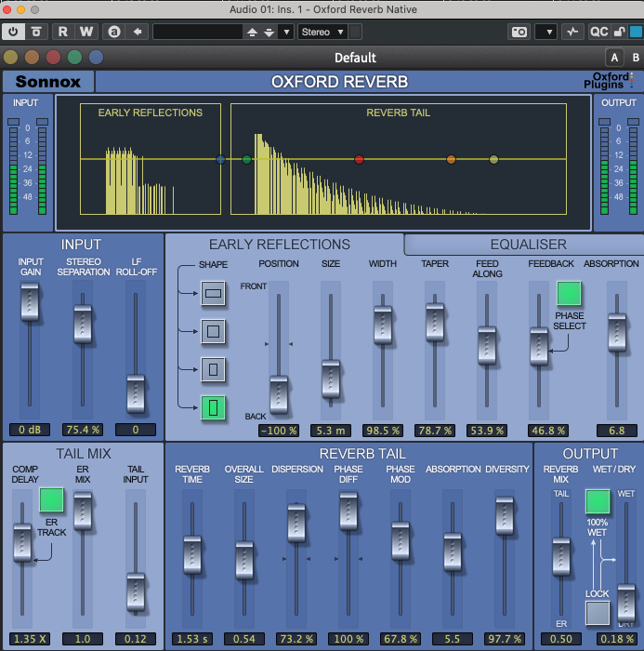Toggle the lock icon in toolbar

pyautogui.click(x=619, y=32)
